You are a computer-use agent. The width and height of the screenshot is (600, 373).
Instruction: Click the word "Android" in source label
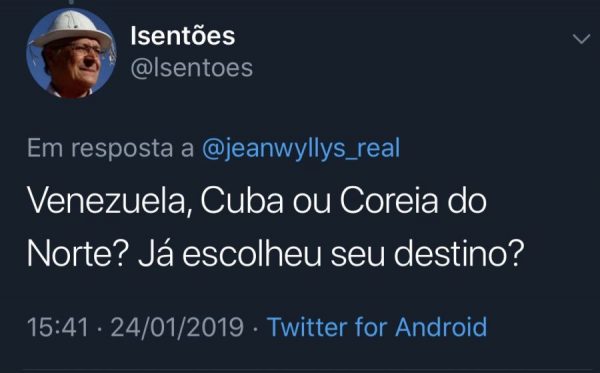click(441, 327)
